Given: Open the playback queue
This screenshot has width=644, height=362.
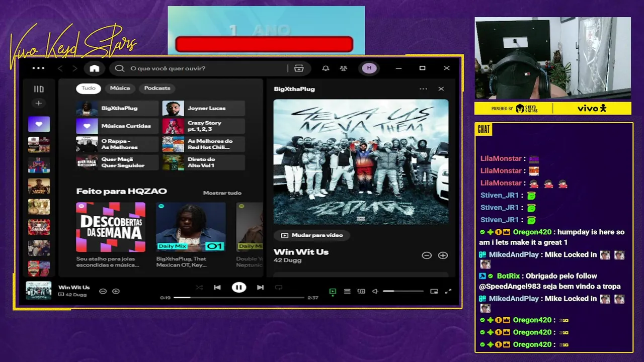Looking at the screenshot, I should [x=347, y=291].
